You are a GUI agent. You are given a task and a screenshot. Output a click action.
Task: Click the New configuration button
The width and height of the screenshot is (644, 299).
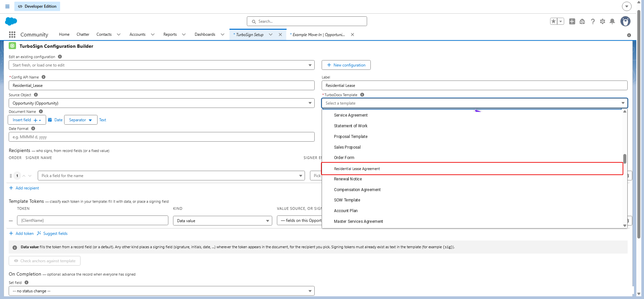pos(346,65)
